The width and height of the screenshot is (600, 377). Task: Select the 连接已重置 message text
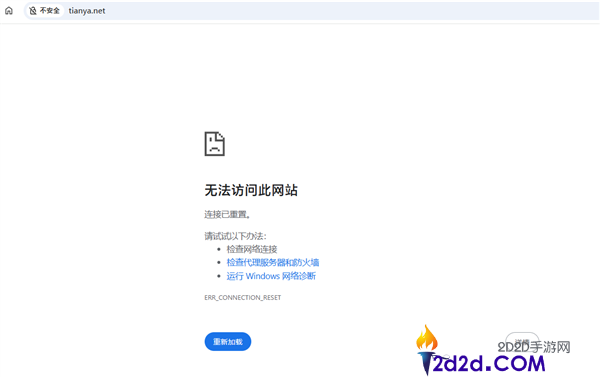click(227, 214)
